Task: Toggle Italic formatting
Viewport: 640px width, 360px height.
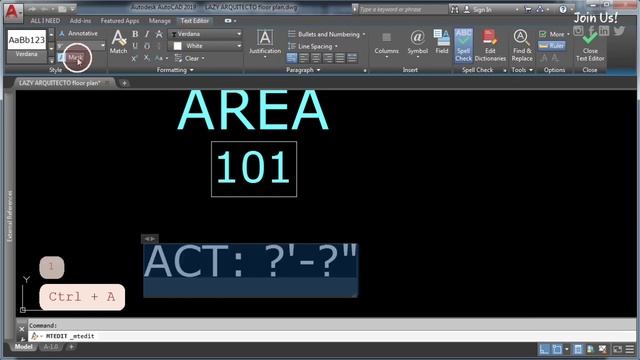Action: pyautogui.click(x=147, y=34)
